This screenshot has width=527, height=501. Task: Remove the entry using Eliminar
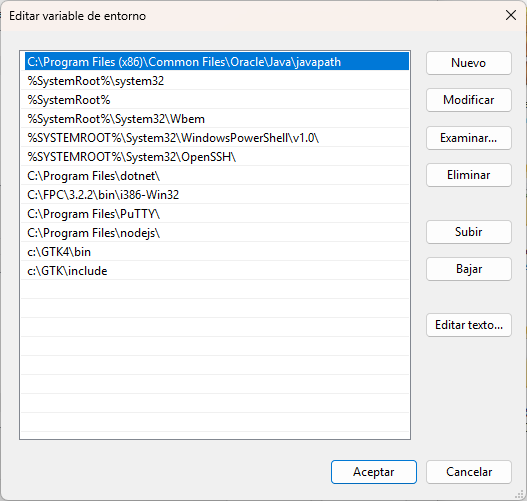tap(469, 175)
